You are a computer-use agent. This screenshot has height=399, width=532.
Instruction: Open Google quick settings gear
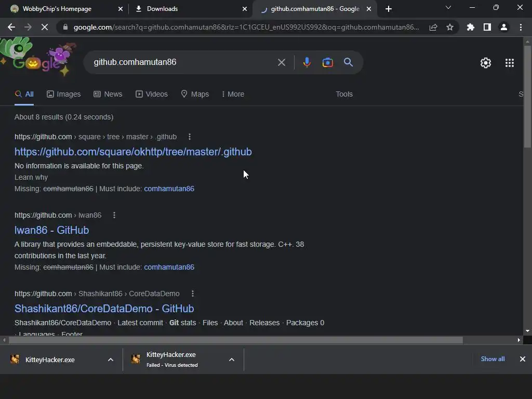(x=486, y=63)
